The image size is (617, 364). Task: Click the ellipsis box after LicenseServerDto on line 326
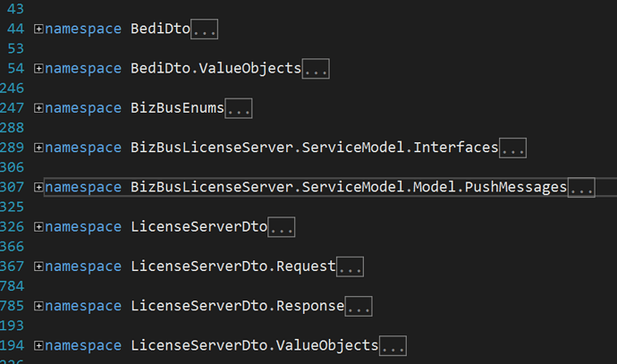(x=282, y=227)
